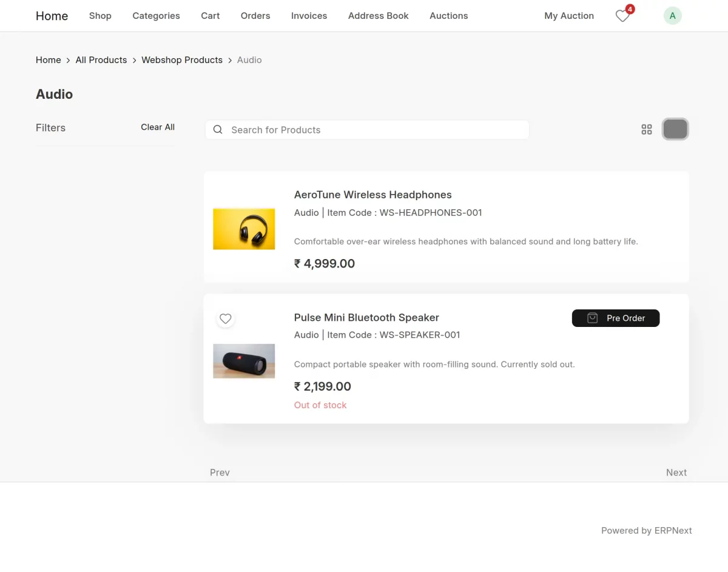Open the Orders page
This screenshot has height=572, width=728.
tap(255, 16)
